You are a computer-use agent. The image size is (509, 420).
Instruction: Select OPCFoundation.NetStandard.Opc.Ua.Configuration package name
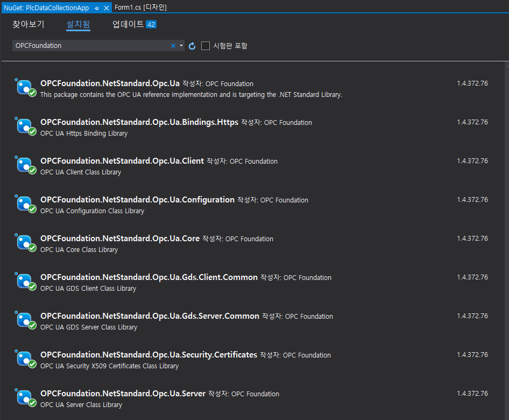[137, 199]
